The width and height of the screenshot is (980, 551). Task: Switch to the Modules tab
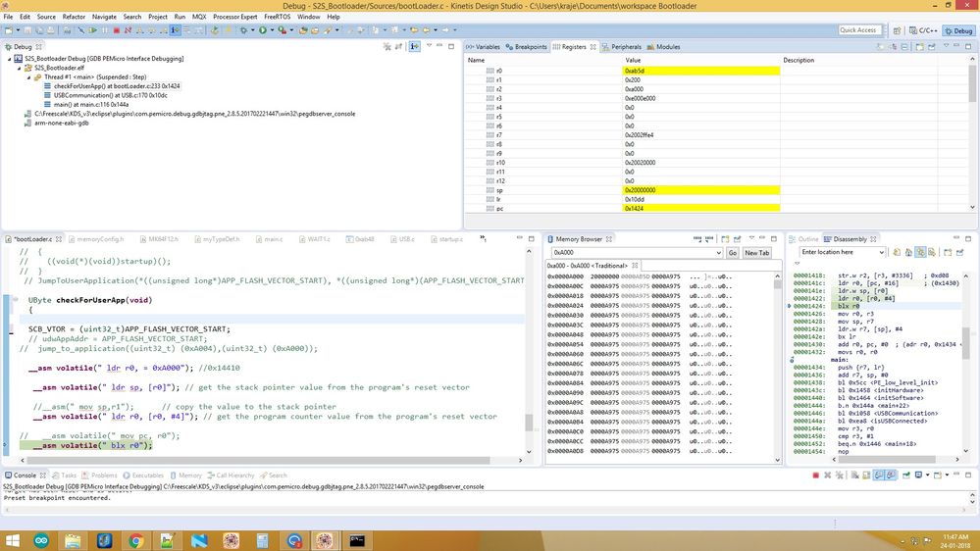[x=664, y=47]
